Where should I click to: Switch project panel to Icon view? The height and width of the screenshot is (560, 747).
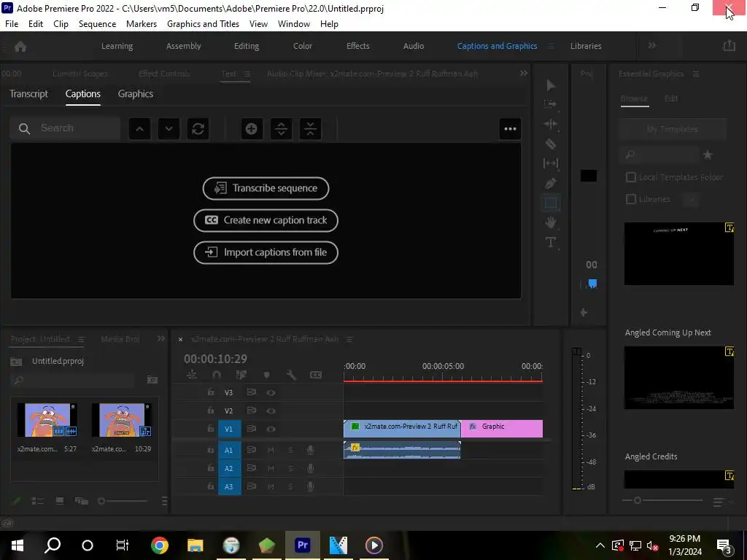(x=60, y=501)
